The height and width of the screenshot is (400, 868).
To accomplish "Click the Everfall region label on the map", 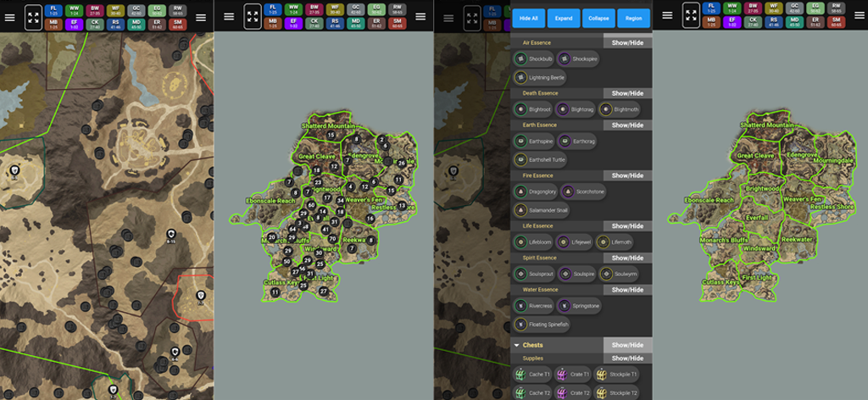I will point(757,218).
